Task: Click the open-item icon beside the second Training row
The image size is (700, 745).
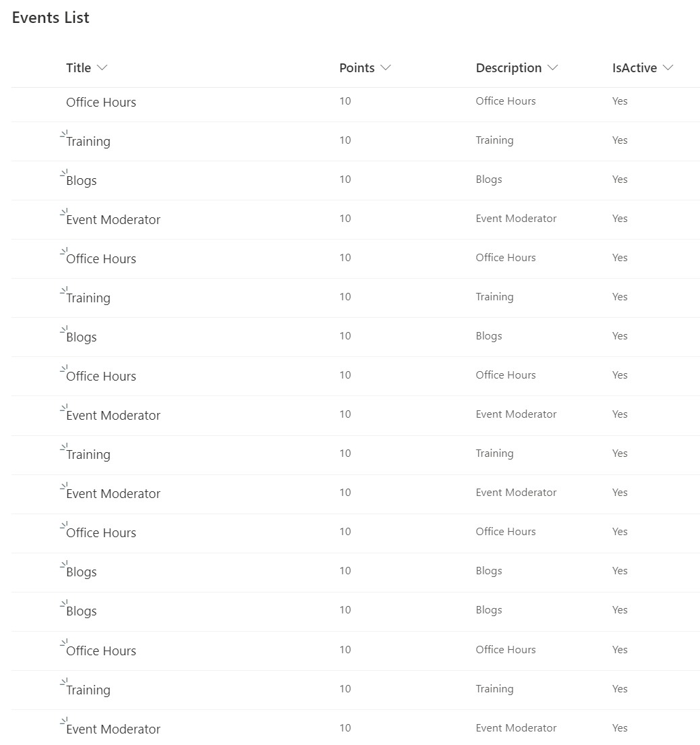Action: coord(63,291)
